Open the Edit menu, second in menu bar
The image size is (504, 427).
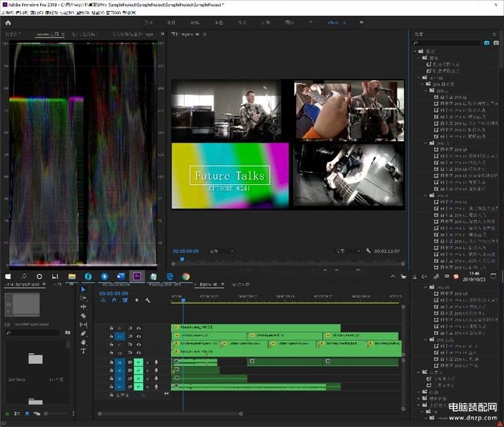pos(21,12)
